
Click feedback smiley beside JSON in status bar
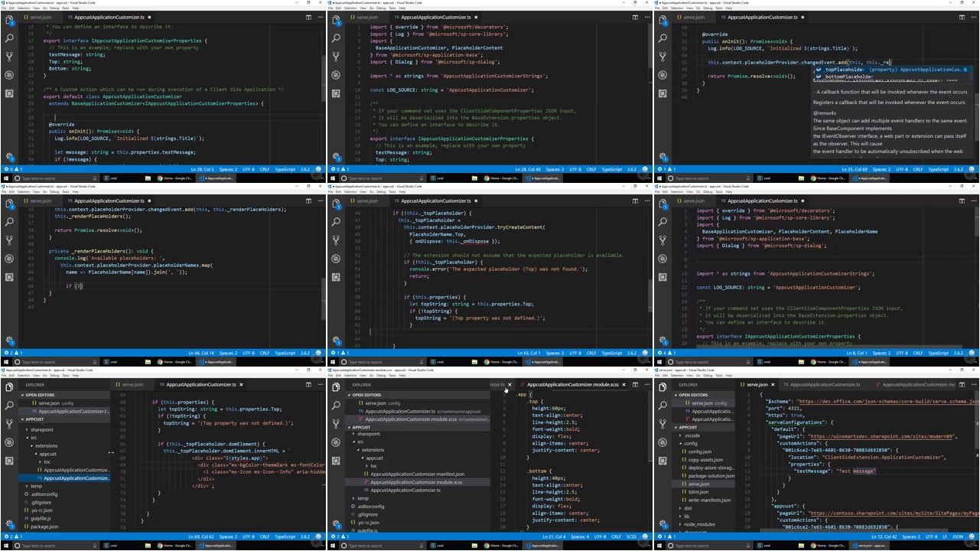click(972, 536)
